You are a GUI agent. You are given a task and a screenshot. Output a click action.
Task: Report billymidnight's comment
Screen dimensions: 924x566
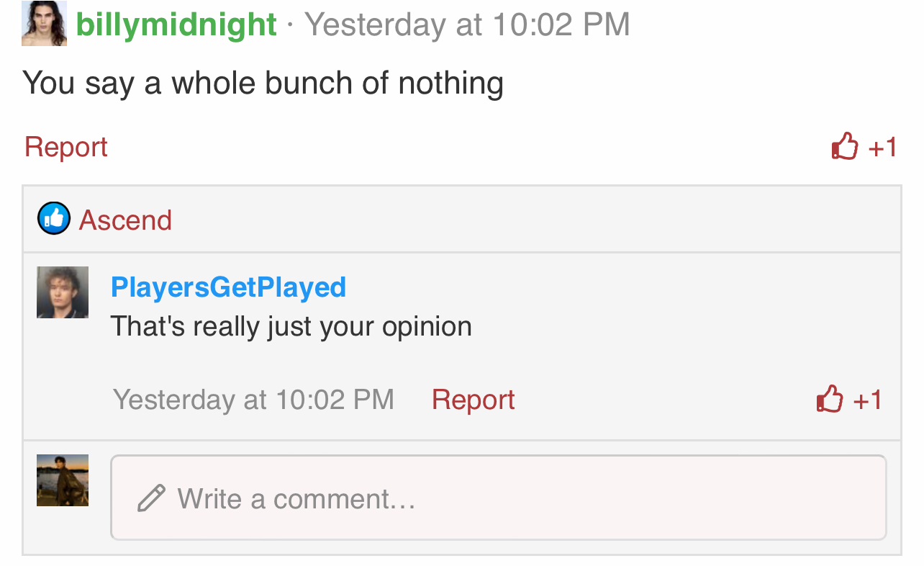(66, 147)
